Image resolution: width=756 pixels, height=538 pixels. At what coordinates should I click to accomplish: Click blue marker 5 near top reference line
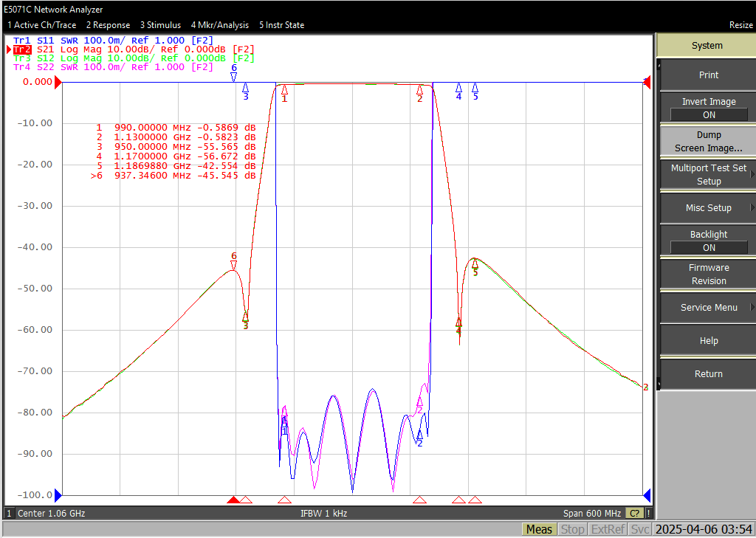pos(475,92)
